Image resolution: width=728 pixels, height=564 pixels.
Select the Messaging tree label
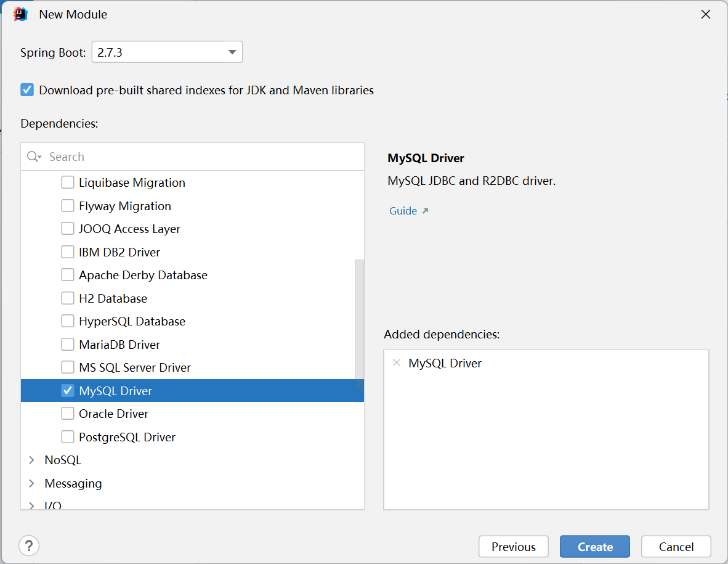(x=73, y=483)
